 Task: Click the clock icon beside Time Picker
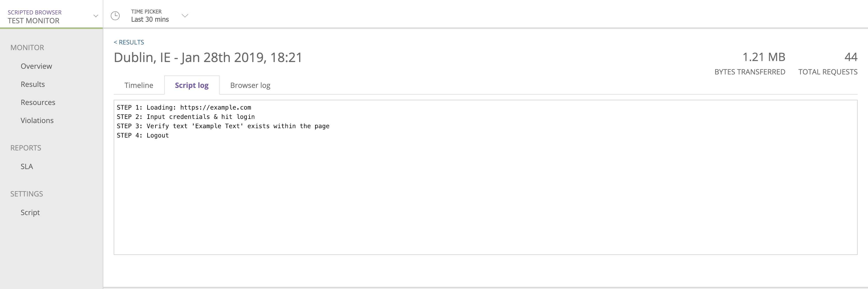point(115,16)
